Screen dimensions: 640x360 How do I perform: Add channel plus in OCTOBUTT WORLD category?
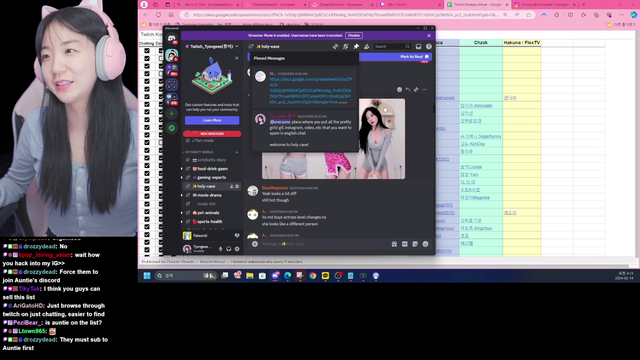(x=237, y=152)
